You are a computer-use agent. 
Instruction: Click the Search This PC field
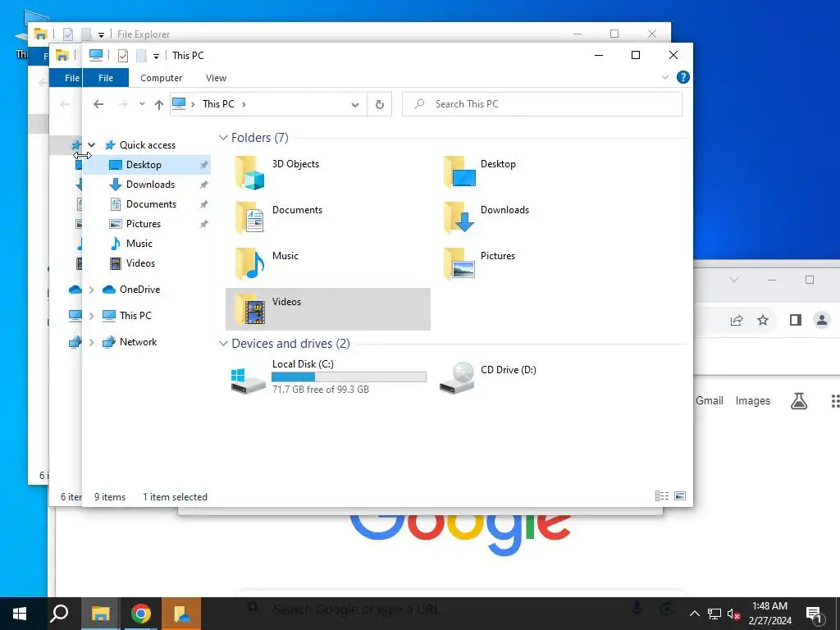click(542, 104)
